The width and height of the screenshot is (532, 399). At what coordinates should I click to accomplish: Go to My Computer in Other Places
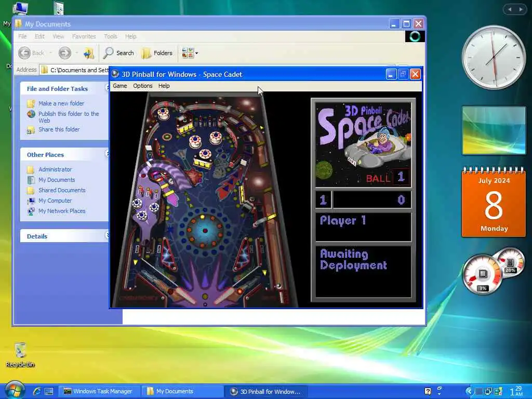[x=55, y=201]
